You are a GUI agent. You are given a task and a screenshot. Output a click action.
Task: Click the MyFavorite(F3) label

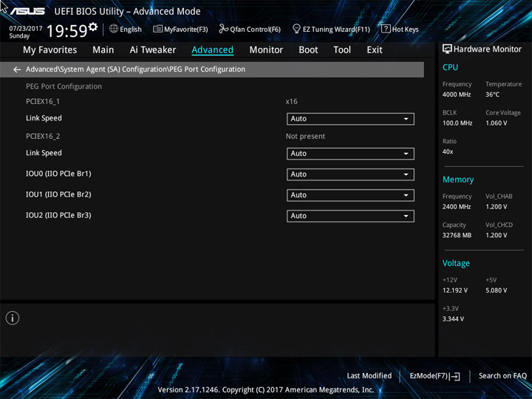186,30
